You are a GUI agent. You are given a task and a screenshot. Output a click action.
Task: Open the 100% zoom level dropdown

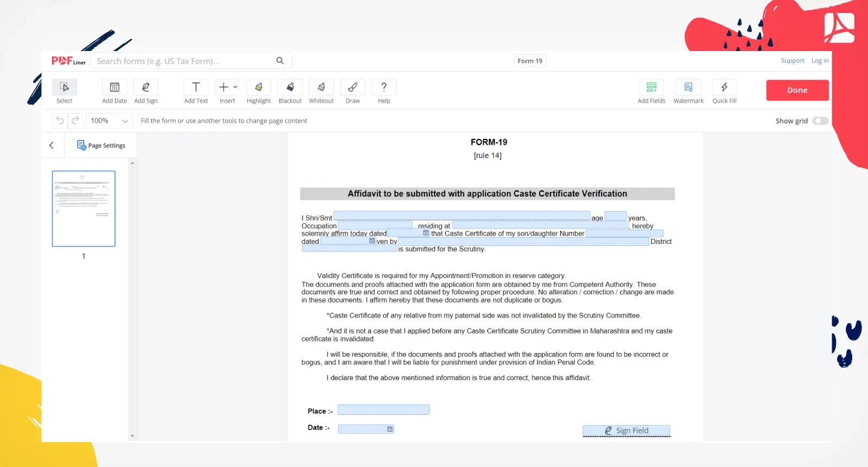110,121
